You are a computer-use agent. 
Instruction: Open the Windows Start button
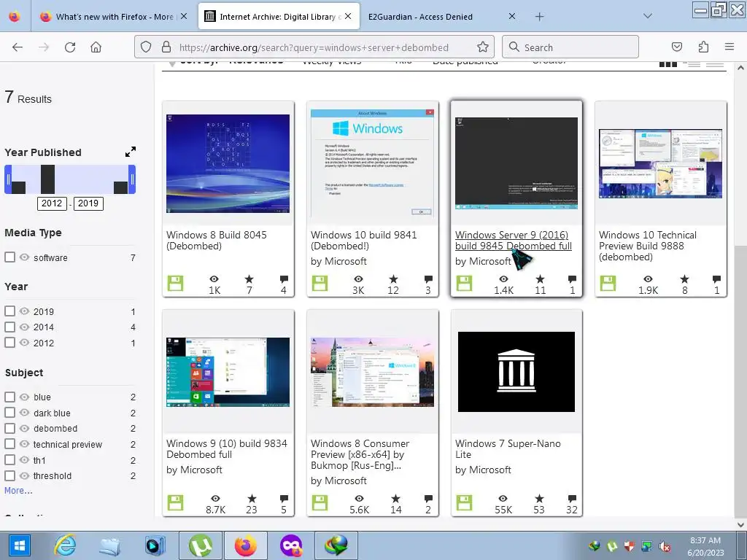point(19,545)
